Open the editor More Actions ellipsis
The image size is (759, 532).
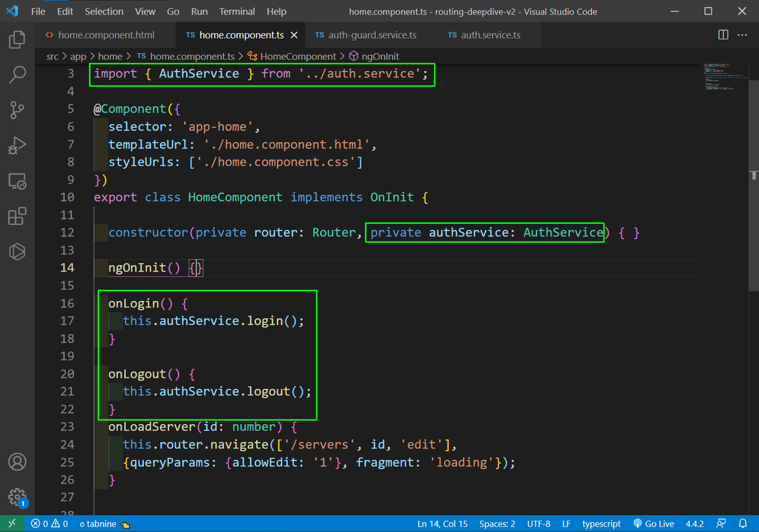point(742,35)
